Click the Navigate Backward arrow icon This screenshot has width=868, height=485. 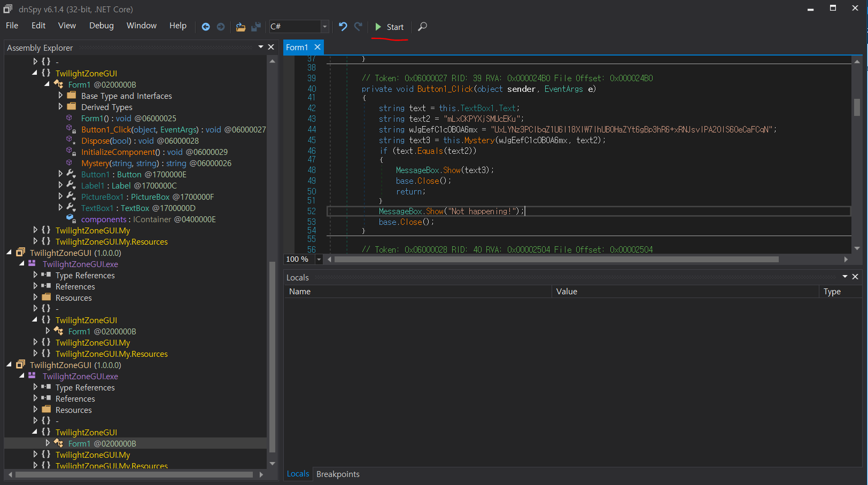point(206,27)
